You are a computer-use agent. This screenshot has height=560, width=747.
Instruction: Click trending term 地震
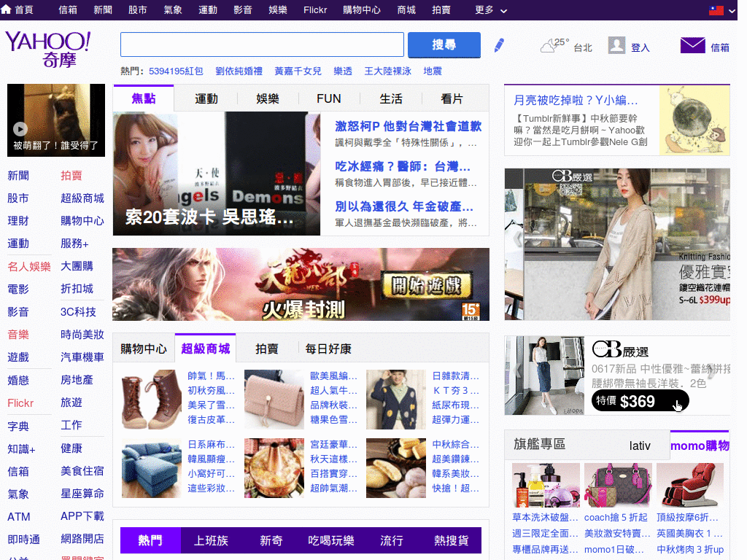(433, 71)
